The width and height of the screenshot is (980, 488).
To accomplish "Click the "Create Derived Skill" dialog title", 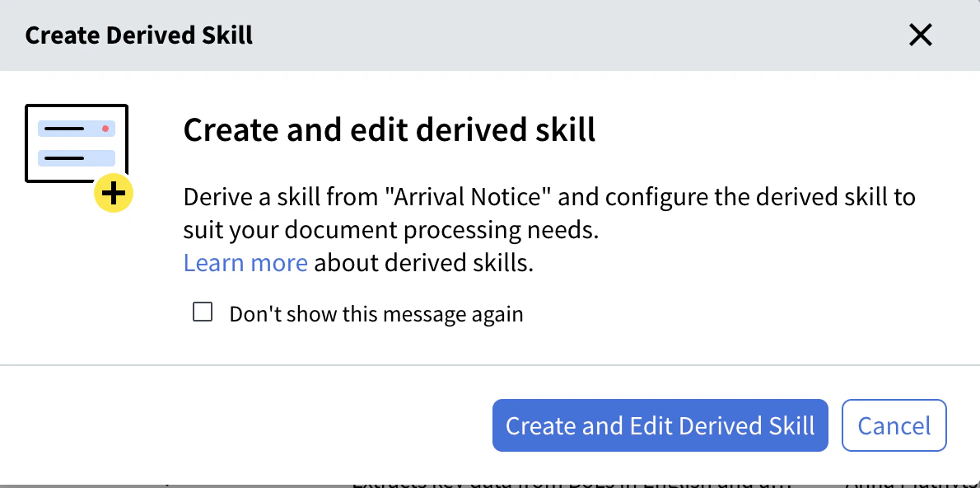I will point(138,35).
